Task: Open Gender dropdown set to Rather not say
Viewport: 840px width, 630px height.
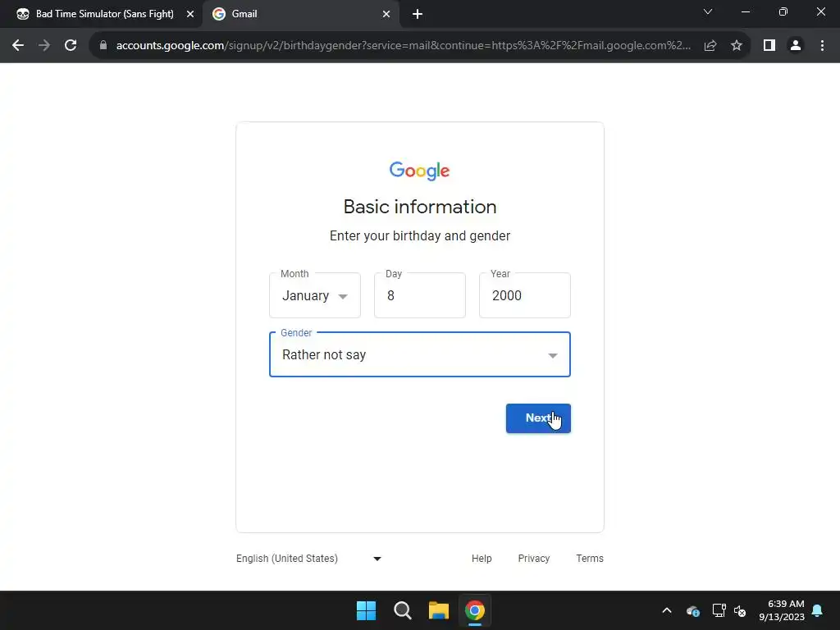Action: [x=420, y=354]
